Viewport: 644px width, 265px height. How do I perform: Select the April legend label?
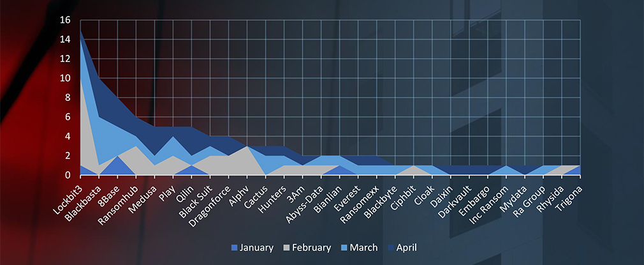[x=406, y=248]
